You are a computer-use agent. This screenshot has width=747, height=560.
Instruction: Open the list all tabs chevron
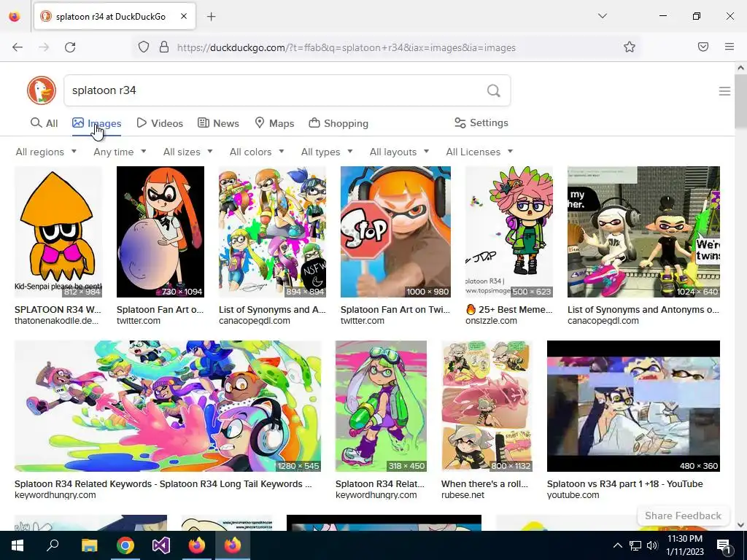603,16
